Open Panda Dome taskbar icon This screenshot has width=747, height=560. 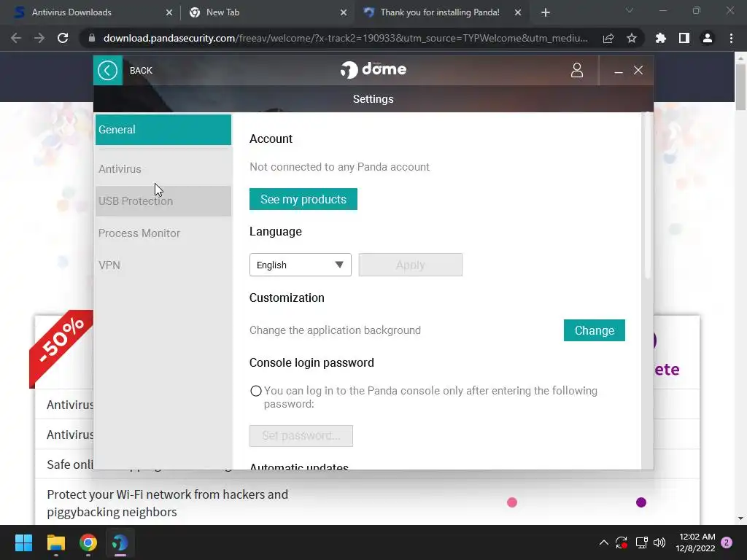pyautogui.click(x=120, y=542)
